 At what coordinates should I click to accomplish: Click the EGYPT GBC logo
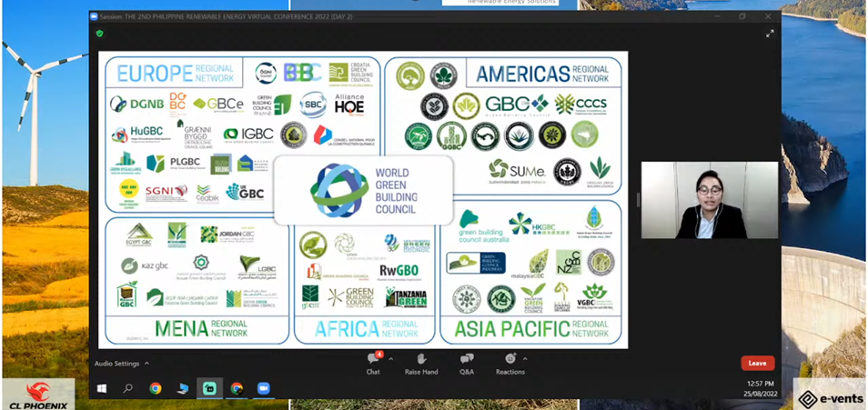(x=139, y=235)
